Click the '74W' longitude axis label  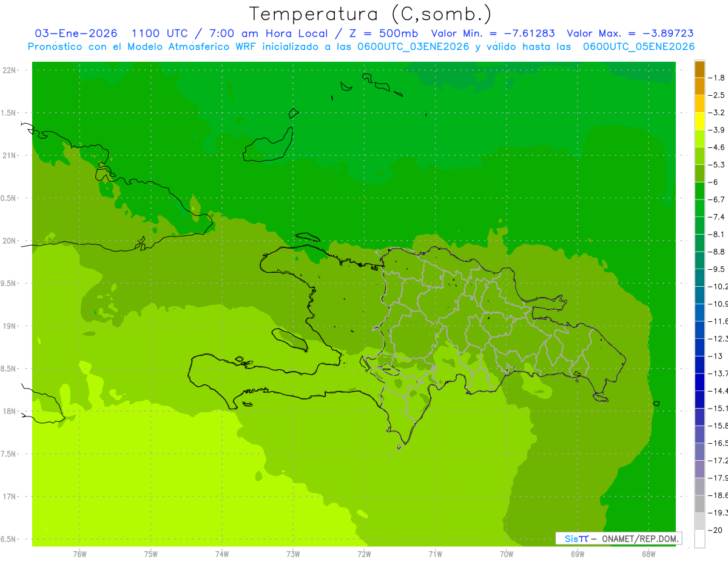point(222,554)
